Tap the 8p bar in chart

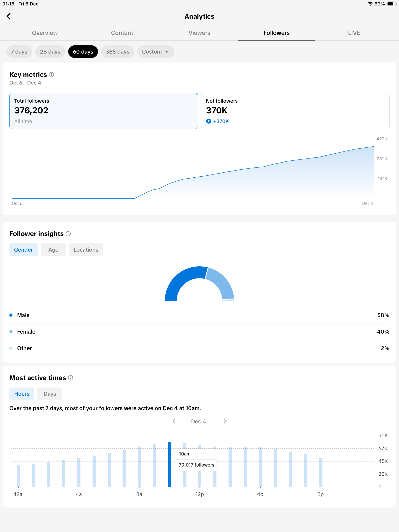321,472
